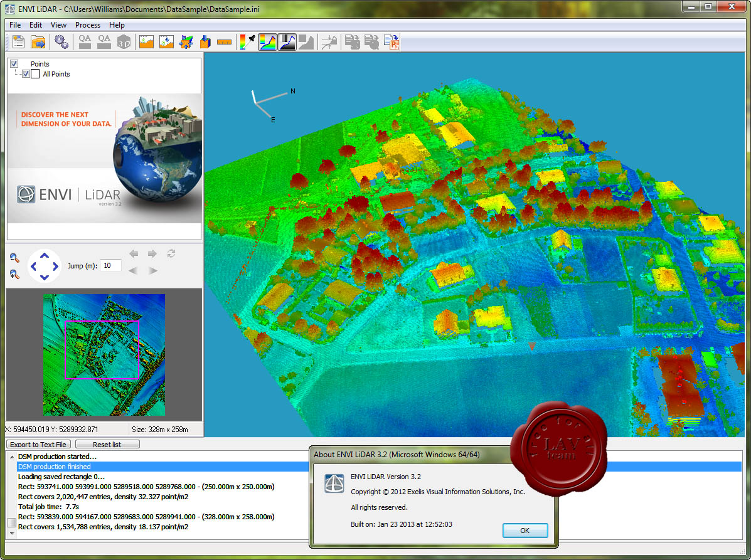Click the gray right triangle navigation button
Screen dimensions: 751x560
153,270
